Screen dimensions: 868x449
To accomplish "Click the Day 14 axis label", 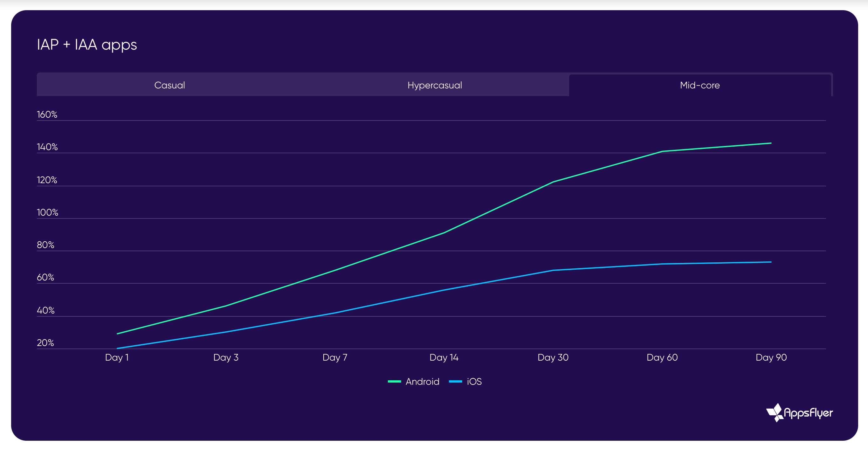I will [x=444, y=357].
